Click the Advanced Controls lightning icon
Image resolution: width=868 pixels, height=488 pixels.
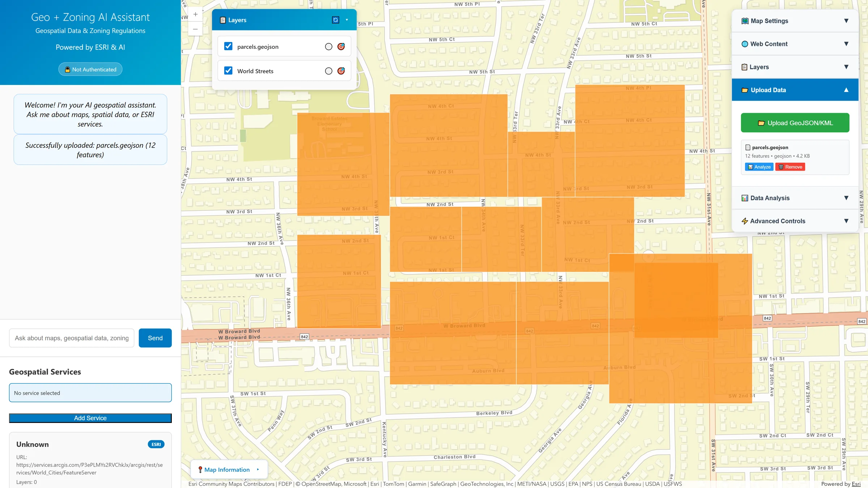click(x=745, y=221)
